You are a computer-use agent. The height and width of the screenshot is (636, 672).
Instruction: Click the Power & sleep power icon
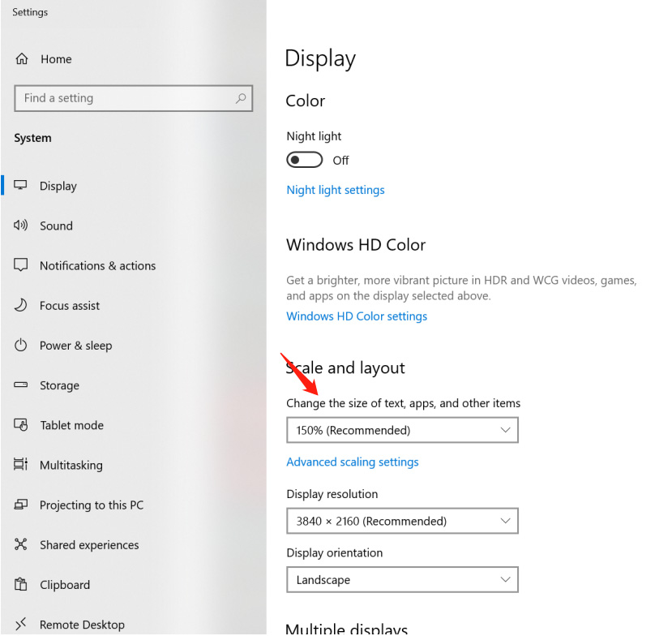20,345
